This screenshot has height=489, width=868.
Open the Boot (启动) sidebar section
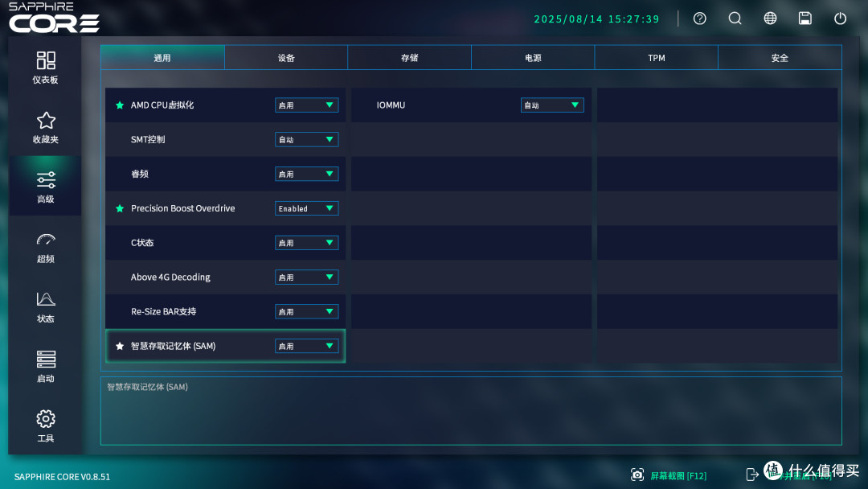point(45,367)
